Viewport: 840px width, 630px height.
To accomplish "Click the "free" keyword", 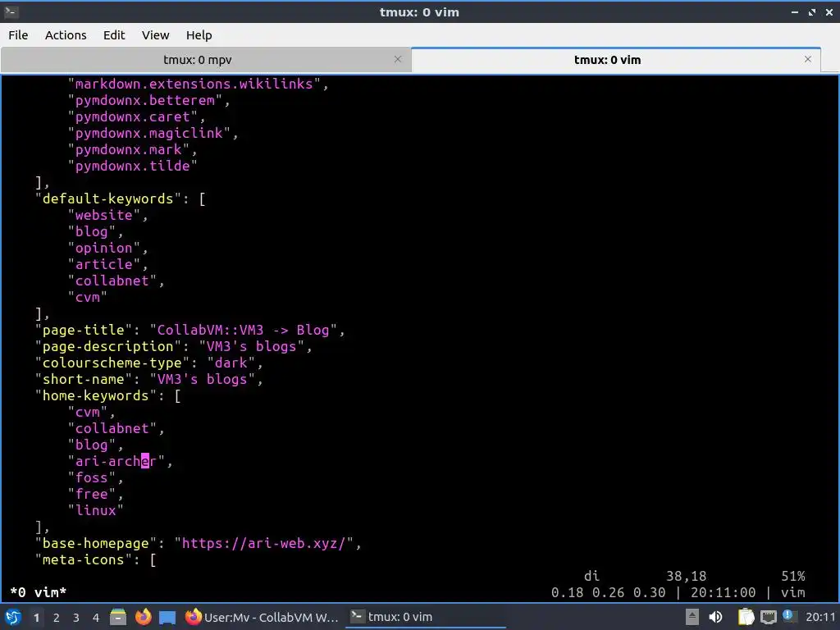I will point(92,494).
